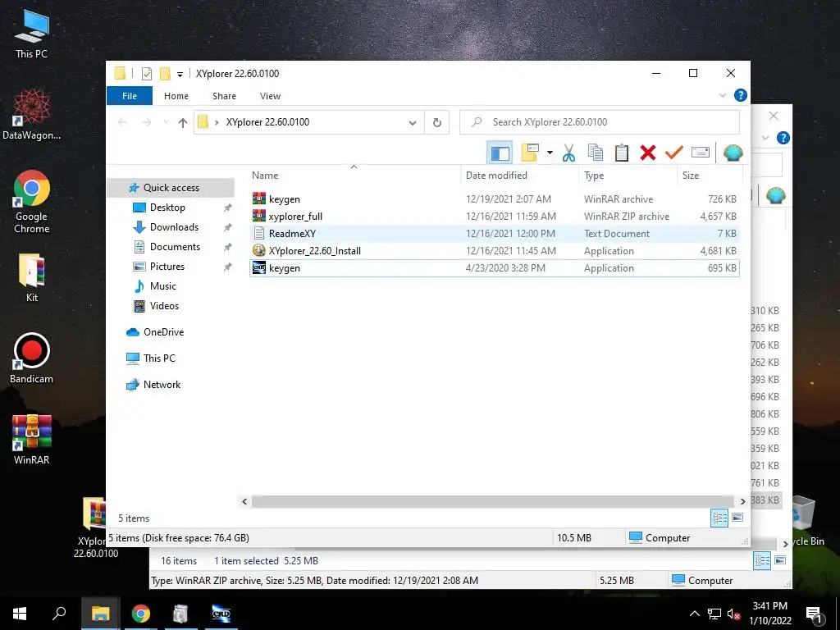Image resolution: width=840 pixels, height=630 pixels.
Task: Open OneDrive in the navigation pane
Action: coord(163,332)
